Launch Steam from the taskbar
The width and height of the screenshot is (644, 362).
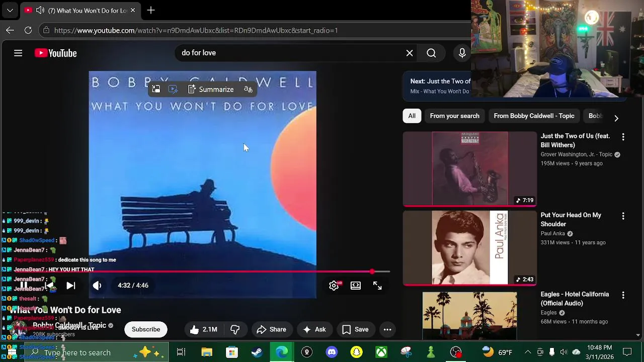(257, 352)
